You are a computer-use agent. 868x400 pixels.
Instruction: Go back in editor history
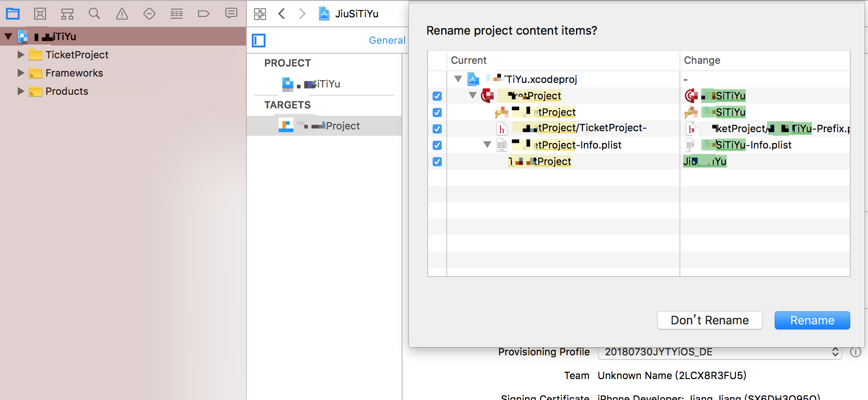[x=281, y=14]
